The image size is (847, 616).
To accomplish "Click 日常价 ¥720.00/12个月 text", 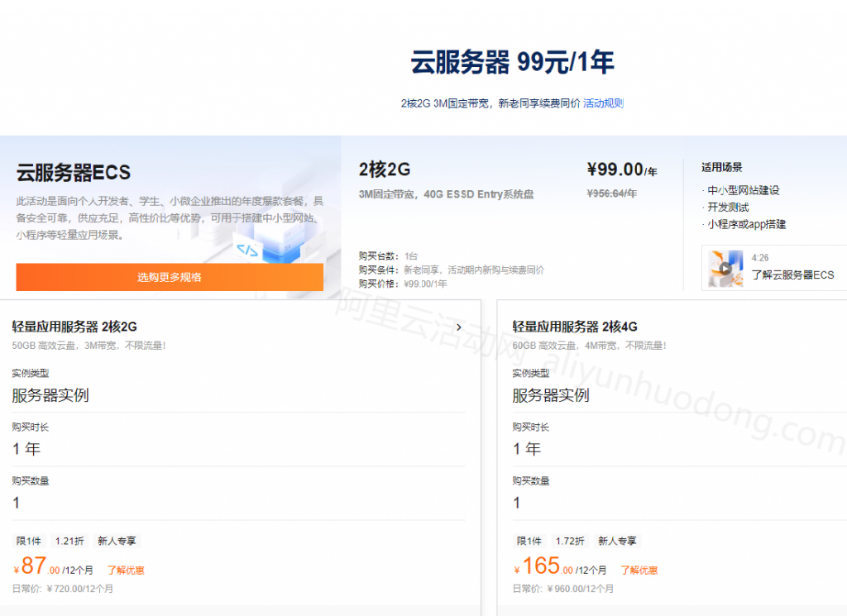I will pyautogui.click(x=63, y=589).
